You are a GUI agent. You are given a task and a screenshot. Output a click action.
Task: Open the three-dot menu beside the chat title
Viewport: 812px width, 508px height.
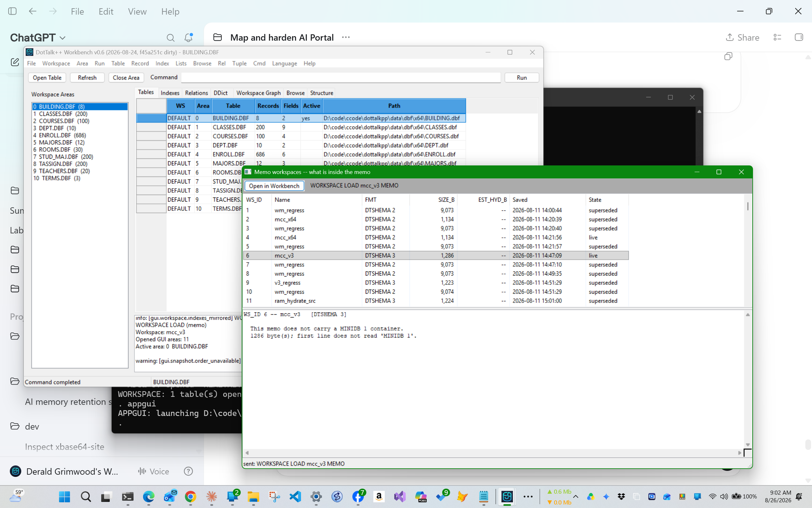(x=346, y=37)
